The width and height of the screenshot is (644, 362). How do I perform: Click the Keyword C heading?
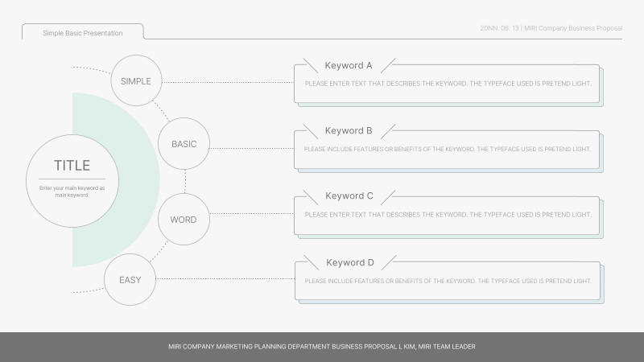[x=349, y=195]
